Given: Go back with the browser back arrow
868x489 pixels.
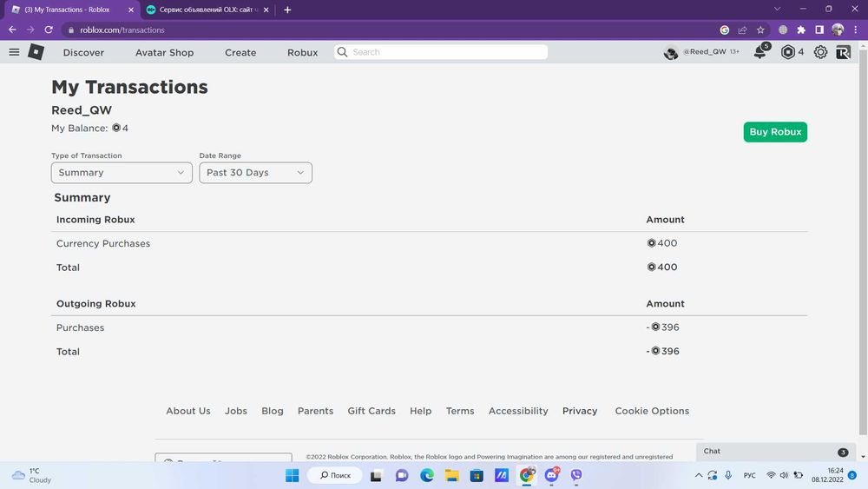Looking at the screenshot, I should pos(13,30).
